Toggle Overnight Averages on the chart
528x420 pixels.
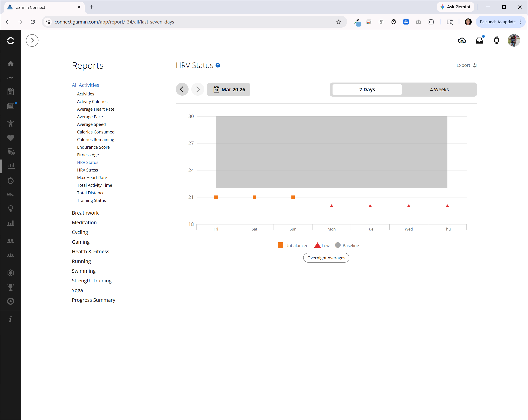[x=326, y=258]
